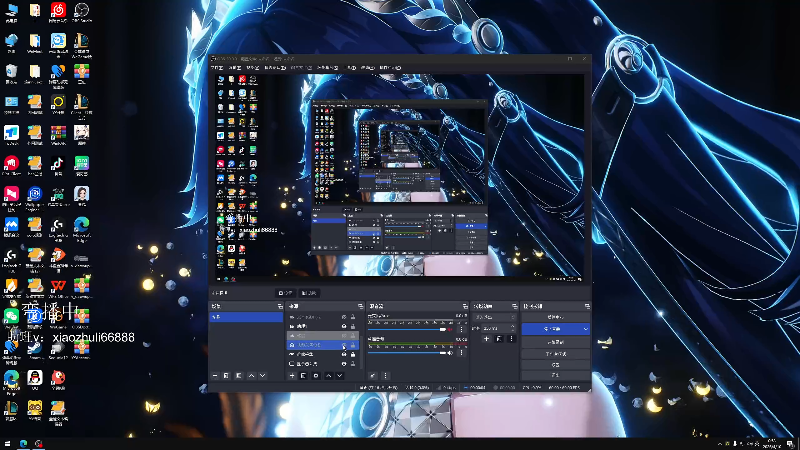Image resolution: width=800 pixels, height=450 pixels.
Task: Toggle visibility eye of the blue-highlighted source row
Action: [344, 345]
